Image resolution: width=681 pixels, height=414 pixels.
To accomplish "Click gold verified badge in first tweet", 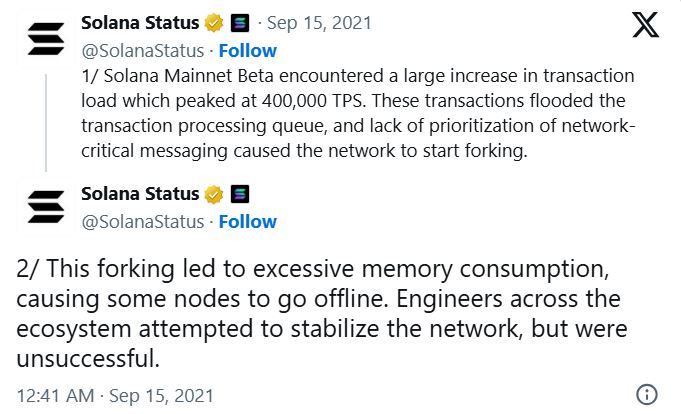I will (x=214, y=23).
